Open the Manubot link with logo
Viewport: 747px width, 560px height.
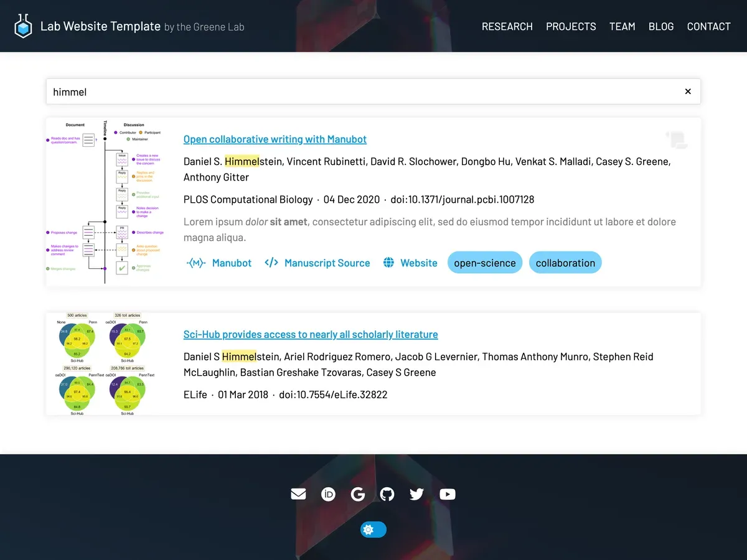[219, 263]
